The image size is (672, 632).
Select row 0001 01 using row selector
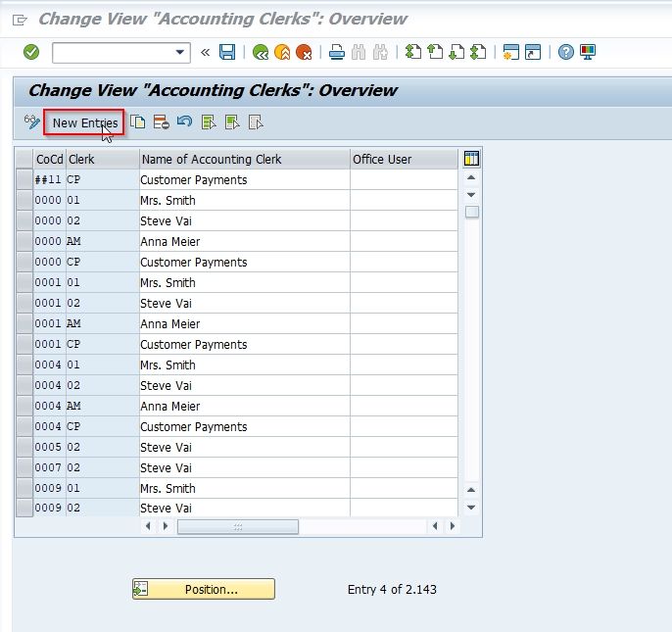24,282
